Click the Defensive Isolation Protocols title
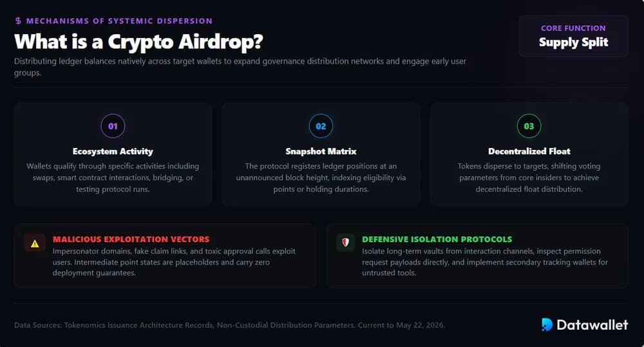 tap(437, 239)
